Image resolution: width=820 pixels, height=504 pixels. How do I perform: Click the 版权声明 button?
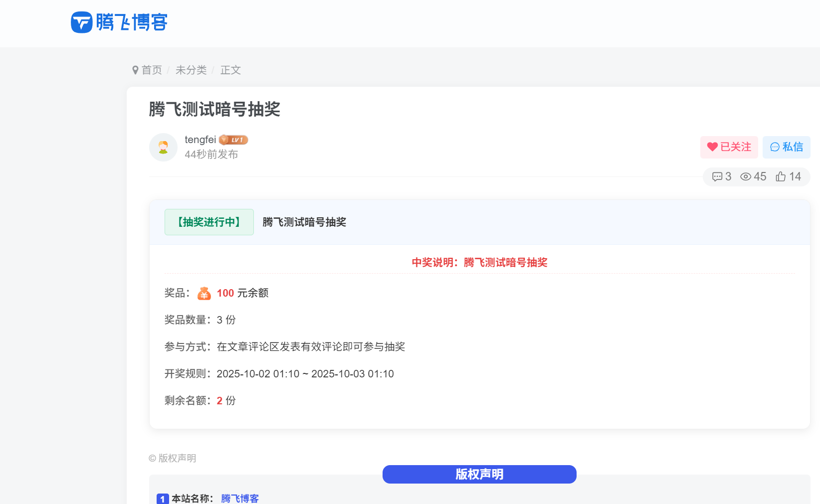479,474
